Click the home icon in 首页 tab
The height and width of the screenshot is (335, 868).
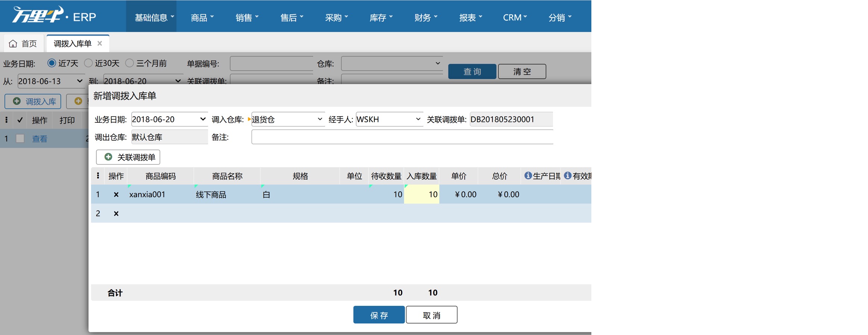point(13,44)
